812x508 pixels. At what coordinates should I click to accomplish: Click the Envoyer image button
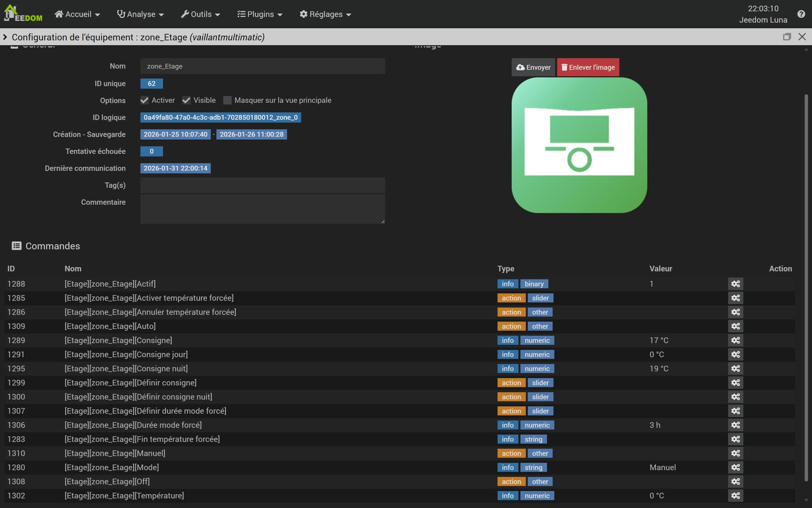tap(533, 68)
